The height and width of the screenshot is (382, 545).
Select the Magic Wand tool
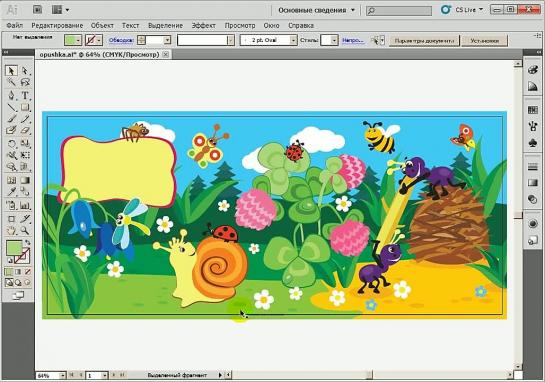11,82
